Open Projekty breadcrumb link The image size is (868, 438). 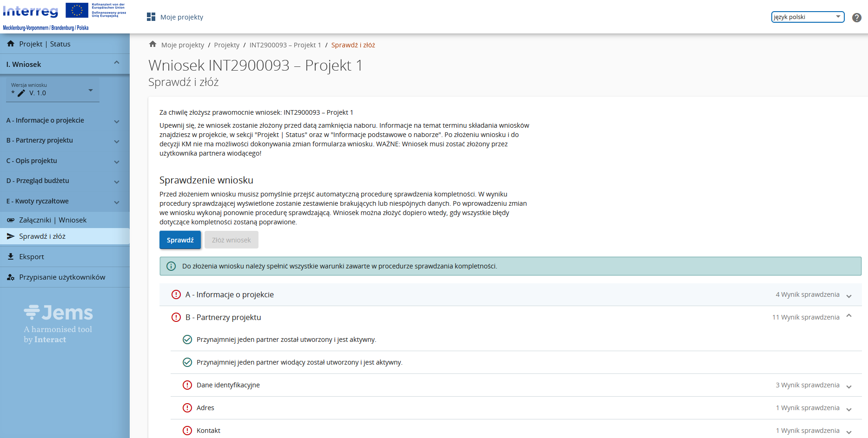point(226,45)
